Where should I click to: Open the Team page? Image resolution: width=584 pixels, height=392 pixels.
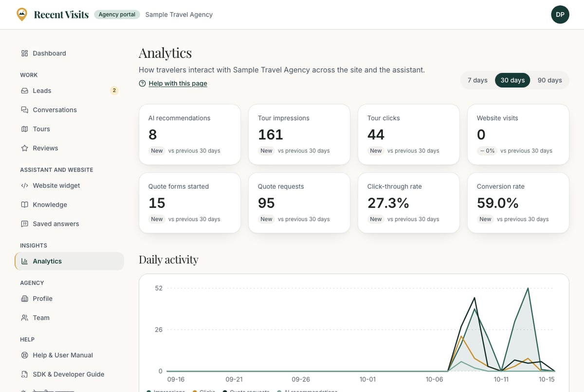(69, 318)
